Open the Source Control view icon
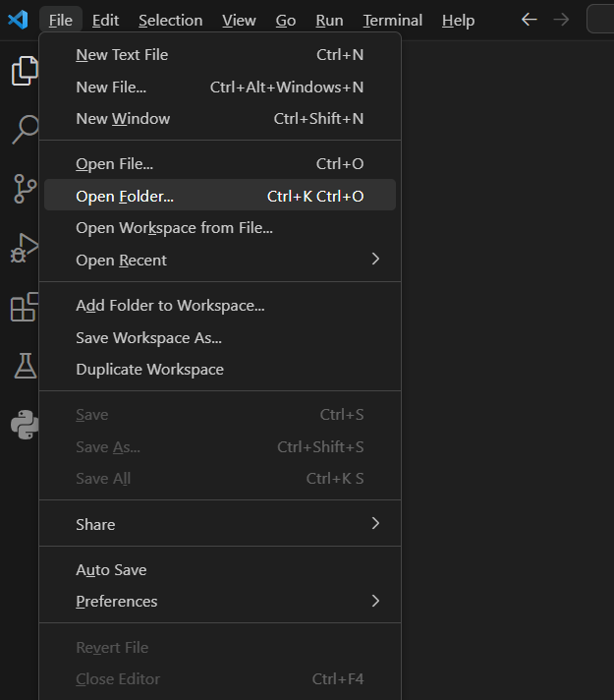The width and height of the screenshot is (614, 700). click(x=25, y=189)
